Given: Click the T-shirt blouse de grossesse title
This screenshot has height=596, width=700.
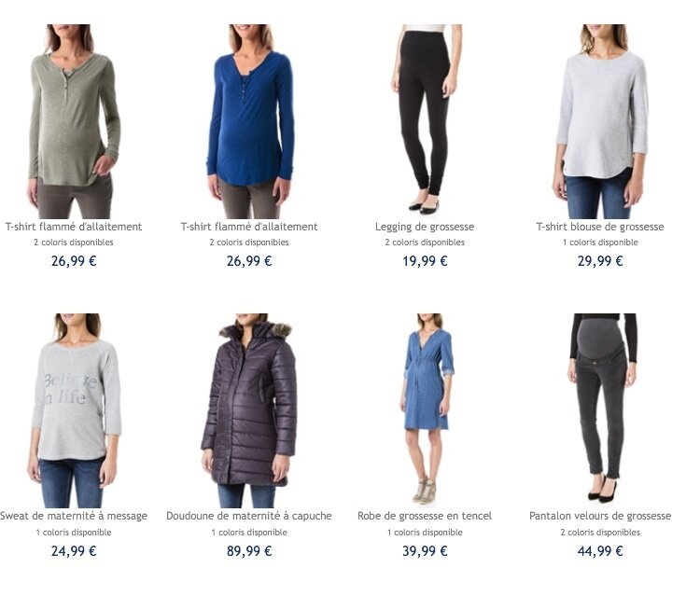Looking at the screenshot, I should 600,227.
